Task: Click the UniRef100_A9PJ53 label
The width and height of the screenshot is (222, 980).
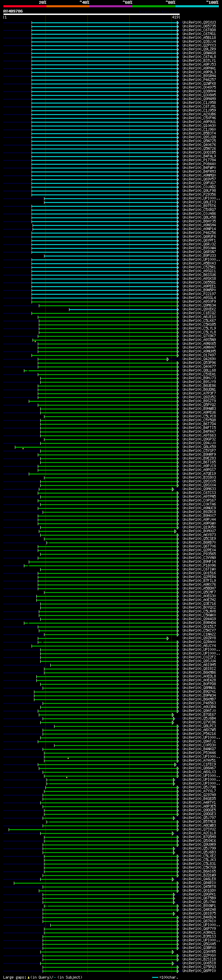Action: [x=199, y=64]
